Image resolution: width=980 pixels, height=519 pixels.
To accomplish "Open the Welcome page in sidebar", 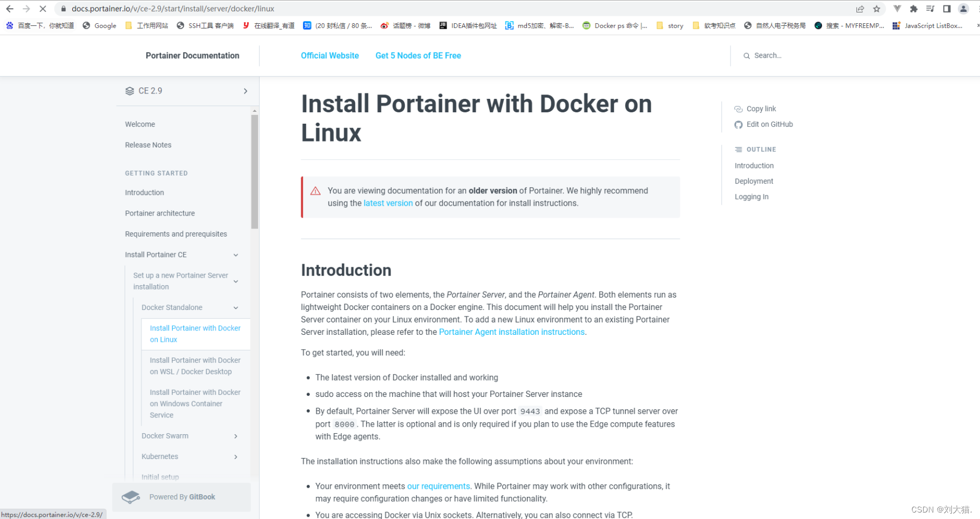I will (140, 124).
